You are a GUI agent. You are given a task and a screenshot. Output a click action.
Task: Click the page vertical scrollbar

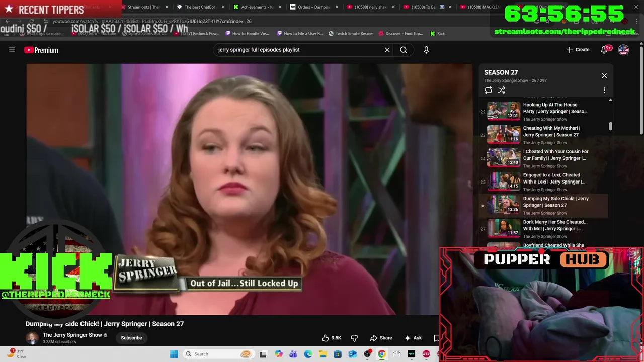coord(641,90)
